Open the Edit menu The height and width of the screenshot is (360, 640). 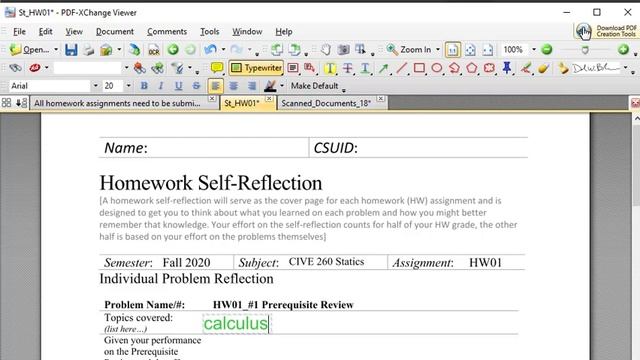click(45, 31)
